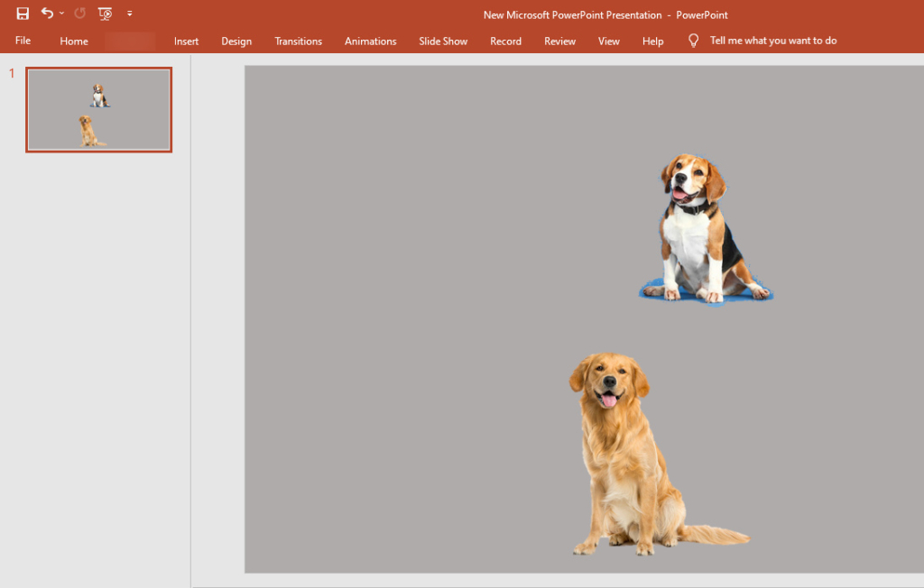Open the Help tab
Screen dimensions: 924x588
(652, 41)
